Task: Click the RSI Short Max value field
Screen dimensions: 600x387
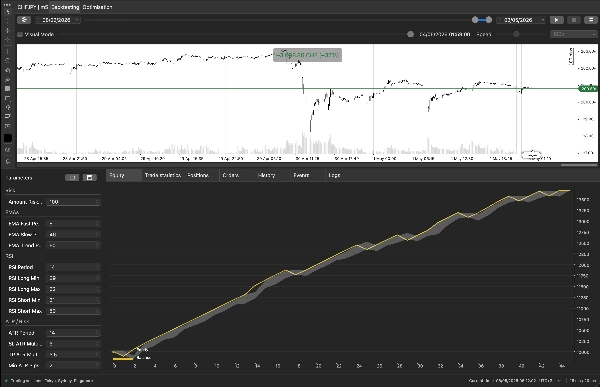Action: coord(73,311)
